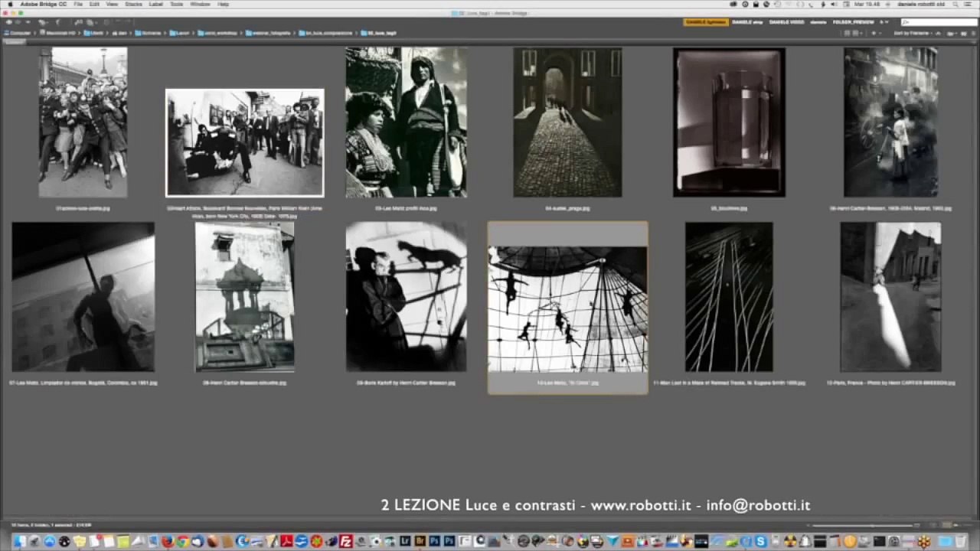Viewport: 980px width, 551px height.
Task: Select the cobblestone archway photo thumbnail
Action: 567,122
